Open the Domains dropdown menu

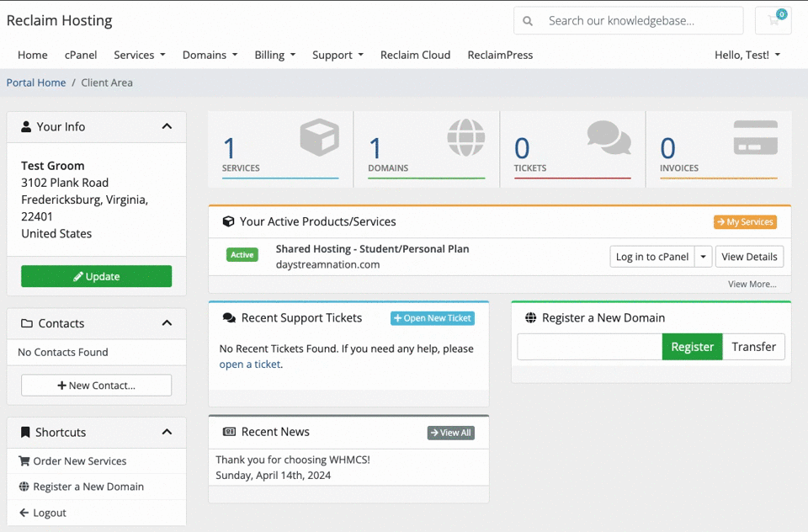point(210,56)
